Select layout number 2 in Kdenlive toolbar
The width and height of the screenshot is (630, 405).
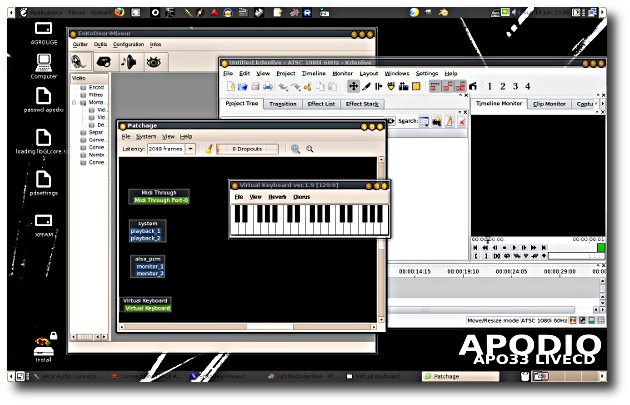pos(503,86)
